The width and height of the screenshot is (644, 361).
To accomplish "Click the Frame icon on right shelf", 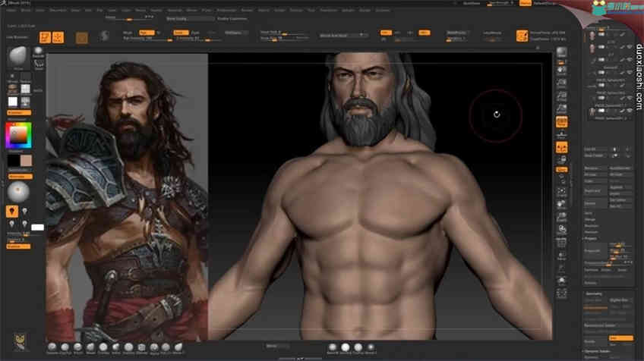I will pos(562,192).
